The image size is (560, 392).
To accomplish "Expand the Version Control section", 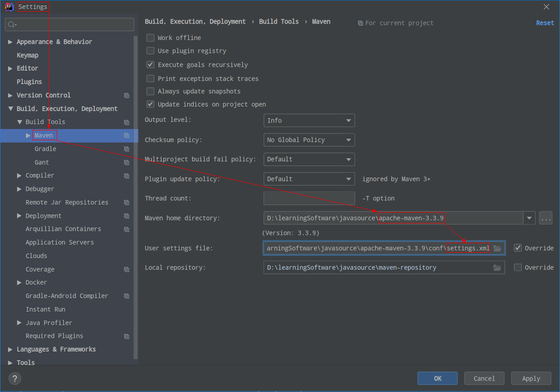I will coord(10,95).
